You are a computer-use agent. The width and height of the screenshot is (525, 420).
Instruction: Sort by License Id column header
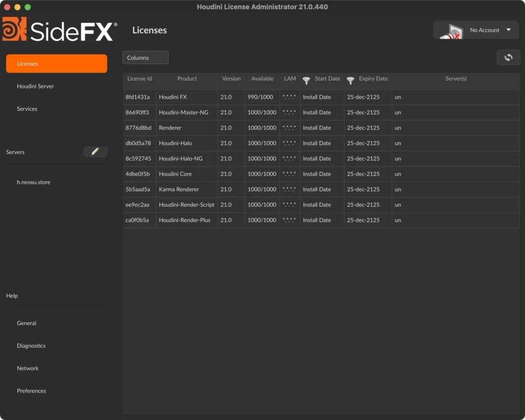tap(139, 78)
